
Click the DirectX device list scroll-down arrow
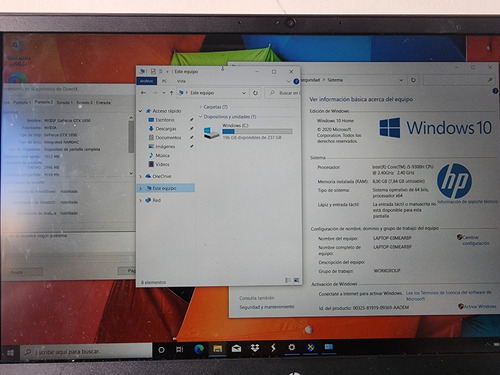(x=131, y=173)
